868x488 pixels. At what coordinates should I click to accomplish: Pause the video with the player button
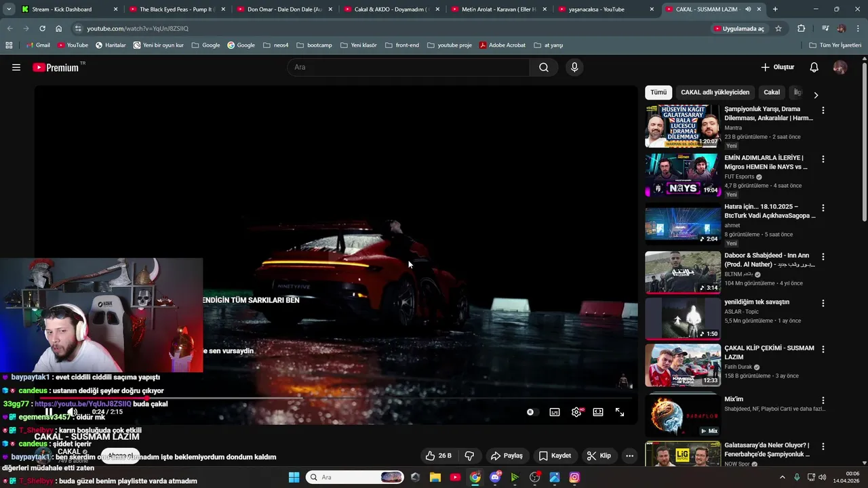pyautogui.click(x=49, y=412)
